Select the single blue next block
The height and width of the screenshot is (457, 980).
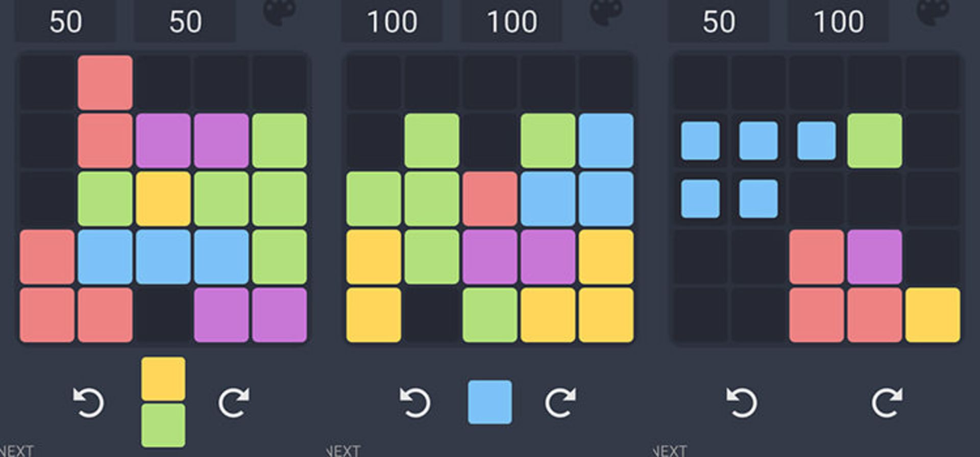(x=490, y=402)
